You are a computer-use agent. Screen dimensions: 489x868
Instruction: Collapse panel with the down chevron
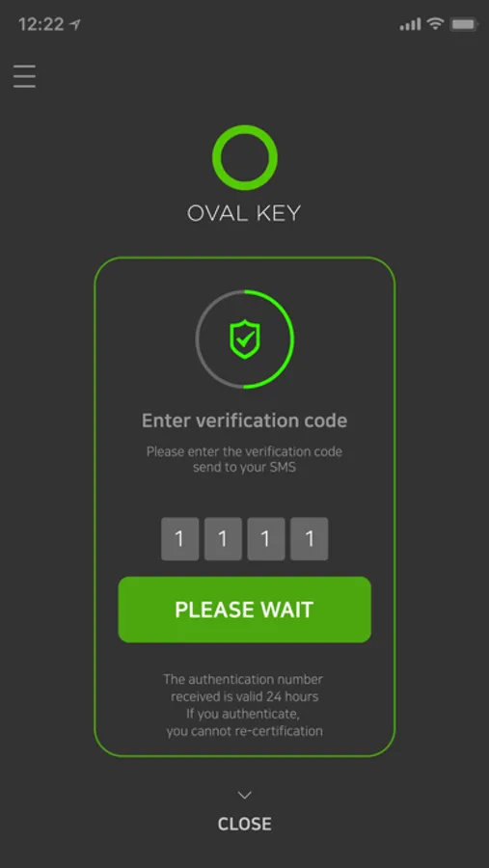(x=245, y=795)
